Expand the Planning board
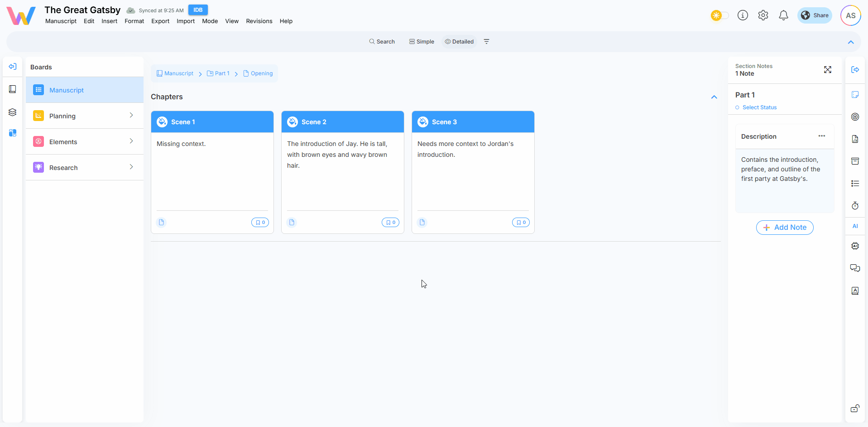This screenshot has height=427, width=868. tap(85, 116)
